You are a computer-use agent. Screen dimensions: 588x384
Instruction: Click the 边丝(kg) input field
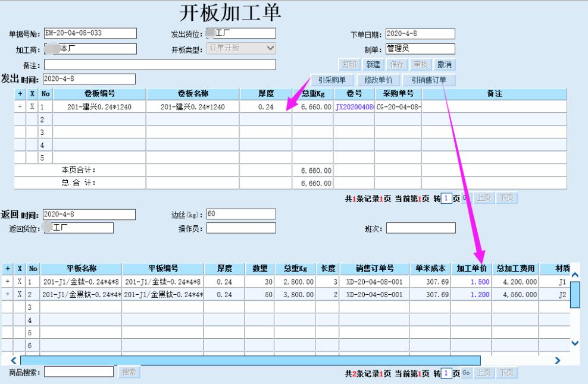coord(241,214)
